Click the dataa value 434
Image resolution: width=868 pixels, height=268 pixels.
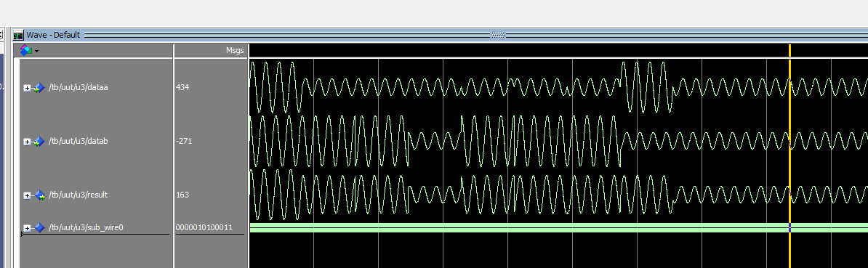(x=182, y=87)
